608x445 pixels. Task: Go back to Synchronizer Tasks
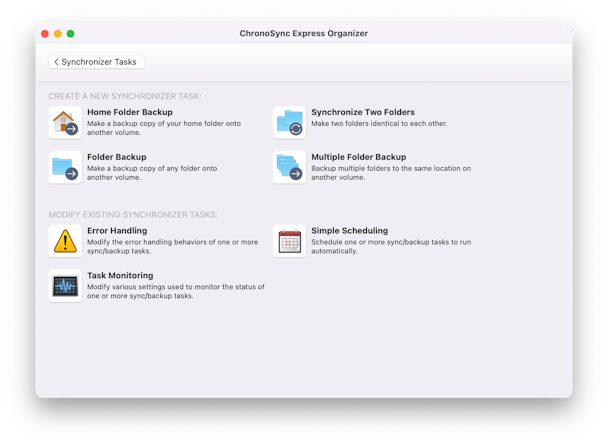[x=97, y=62]
